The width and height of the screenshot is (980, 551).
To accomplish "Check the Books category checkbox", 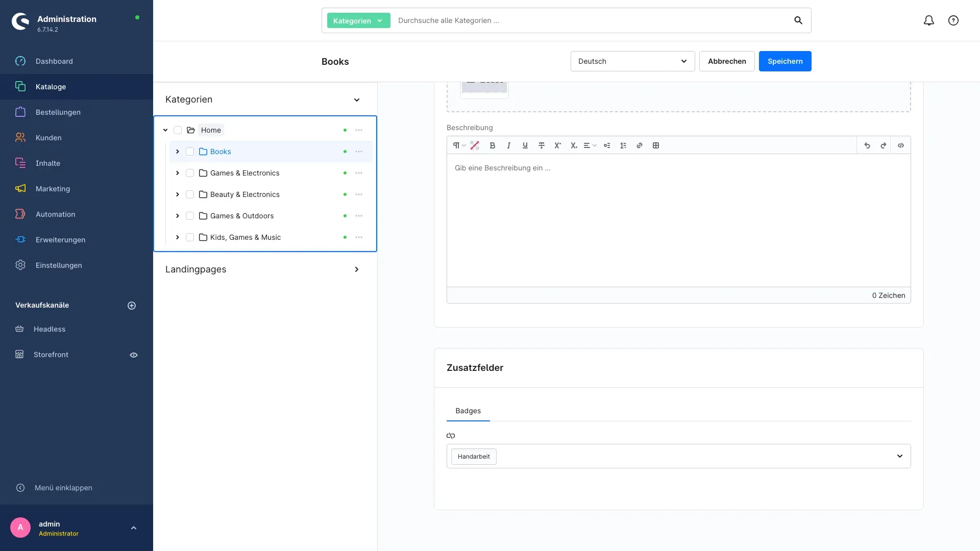I will pyautogui.click(x=190, y=152).
